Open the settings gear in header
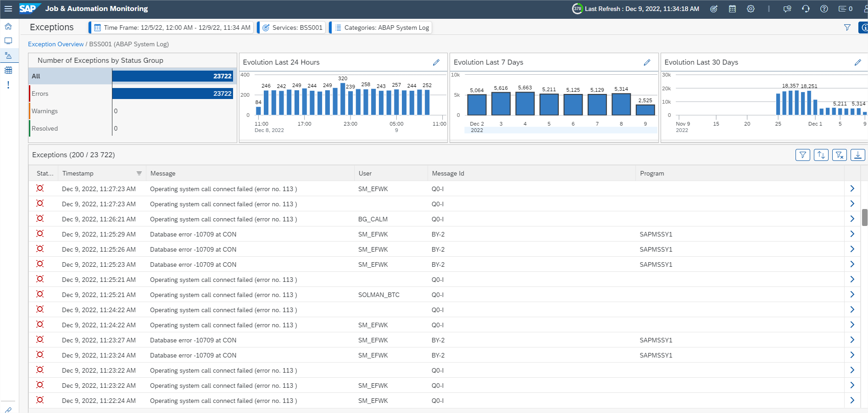 pos(751,9)
